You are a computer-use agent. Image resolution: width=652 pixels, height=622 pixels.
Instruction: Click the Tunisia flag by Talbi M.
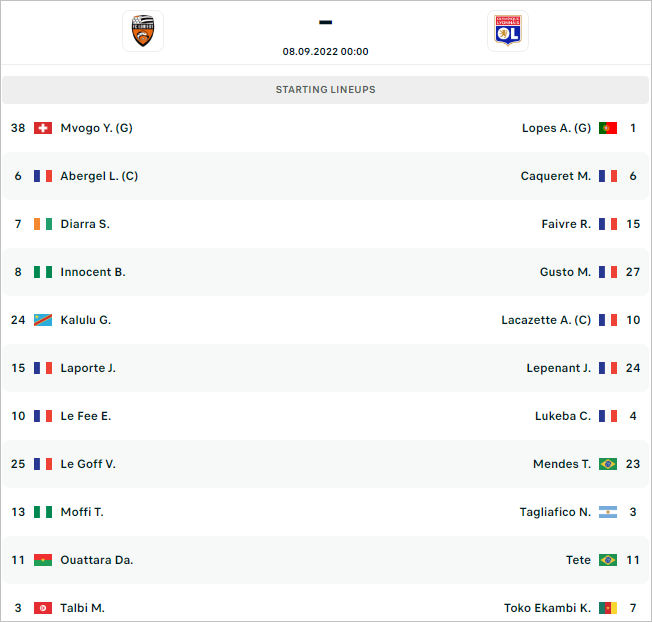(x=43, y=608)
